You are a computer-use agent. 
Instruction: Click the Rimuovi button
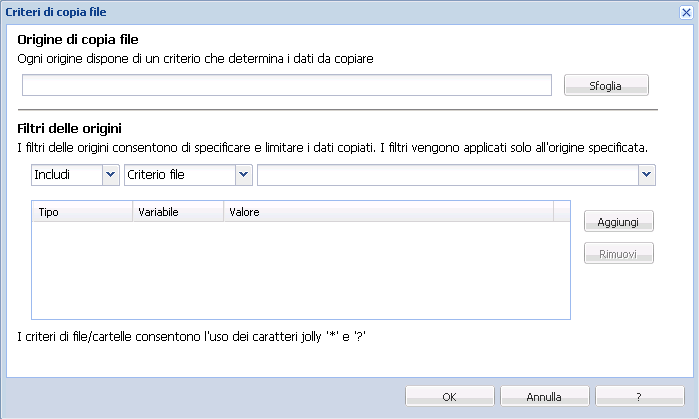coord(618,253)
